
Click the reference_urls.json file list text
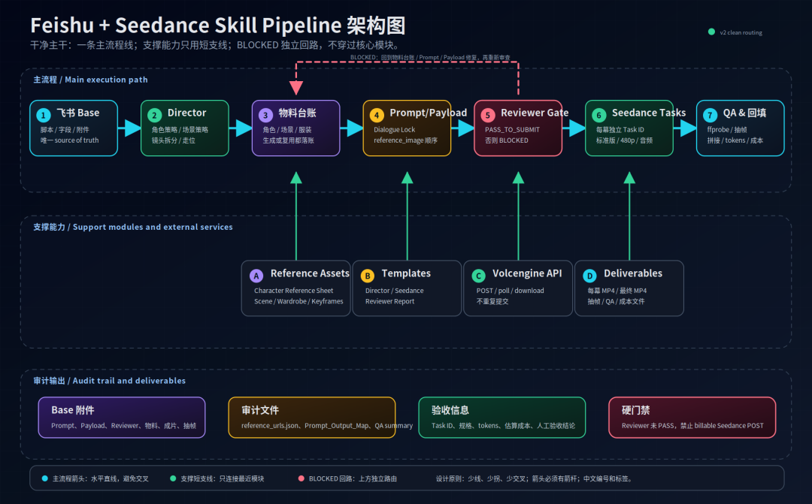tap(327, 426)
